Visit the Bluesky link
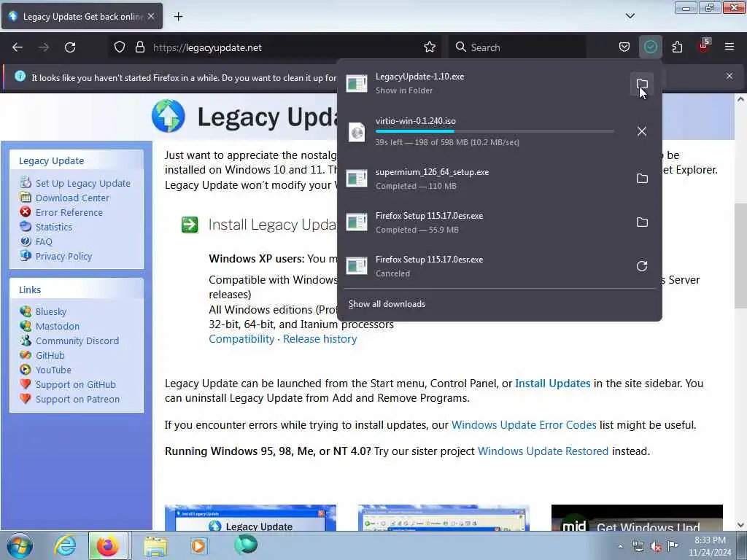Screen dimensions: 747x560 (51, 311)
